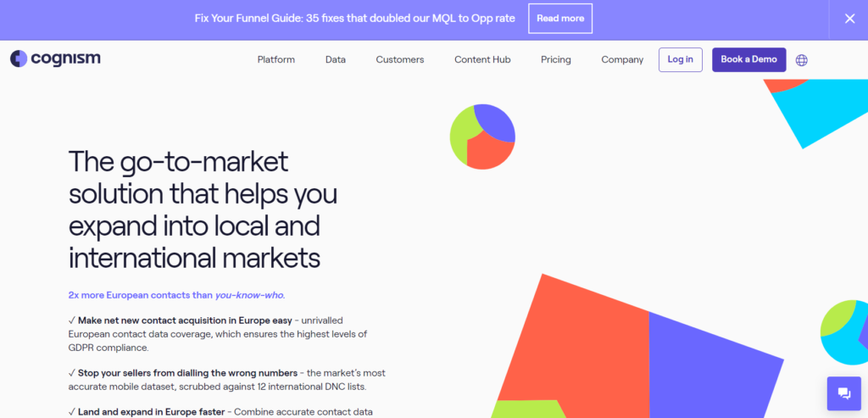Viewport: 868px width, 418px height.
Task: Click the small pie chart graphic
Action: point(482,137)
